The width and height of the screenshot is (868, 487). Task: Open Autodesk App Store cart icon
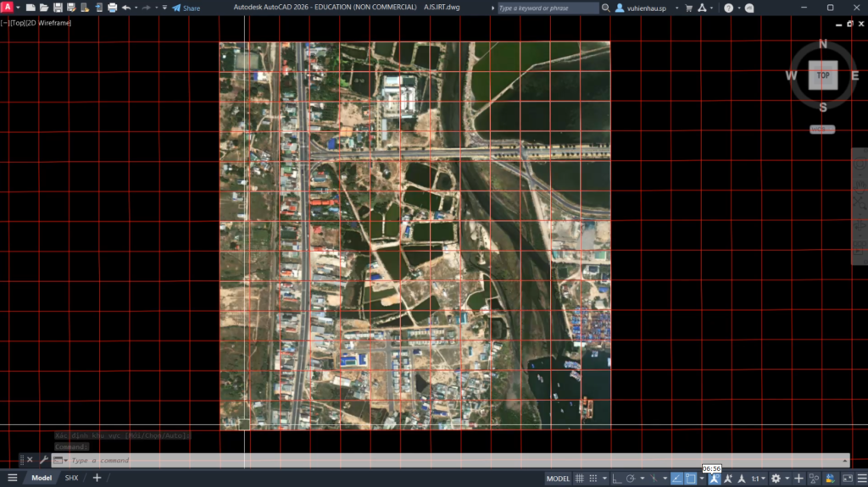(x=688, y=8)
